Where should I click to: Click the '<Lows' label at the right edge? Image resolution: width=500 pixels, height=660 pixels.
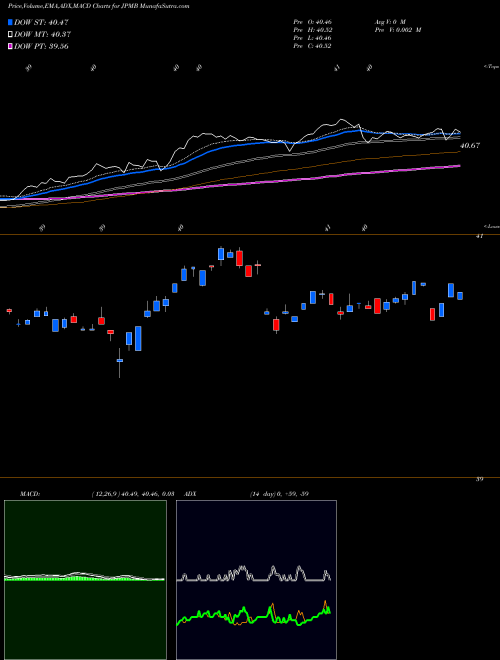click(492, 226)
